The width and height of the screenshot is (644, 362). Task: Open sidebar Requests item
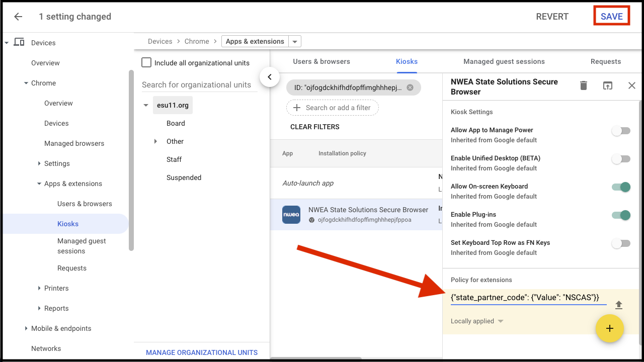[72, 268]
